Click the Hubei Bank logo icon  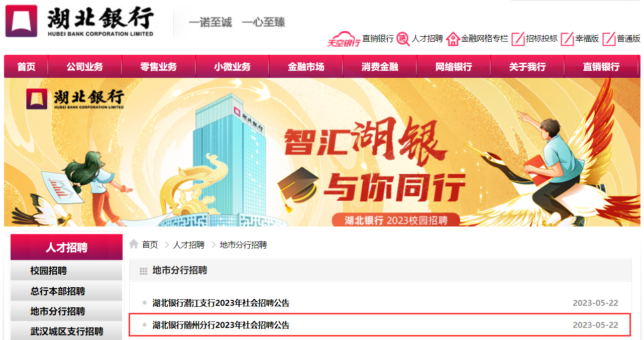point(21,21)
